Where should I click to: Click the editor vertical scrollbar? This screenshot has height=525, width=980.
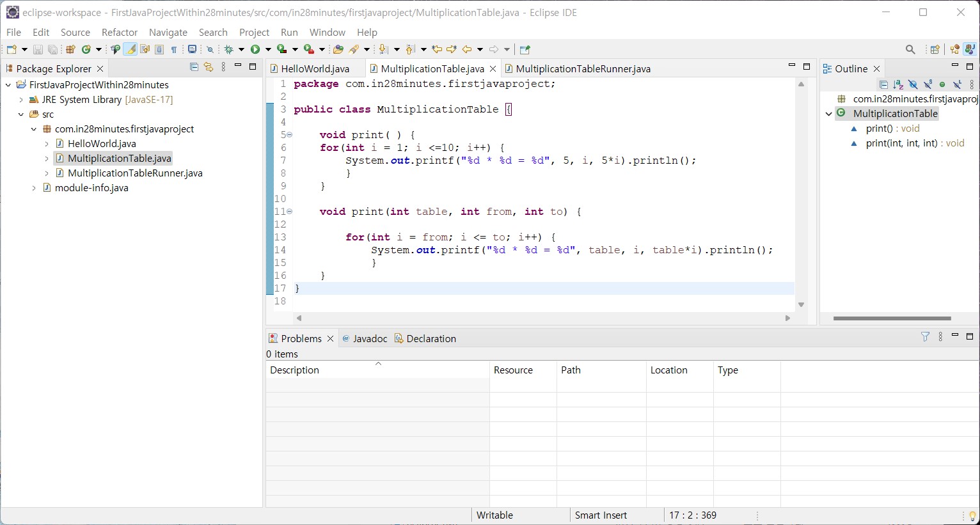pyautogui.click(x=801, y=194)
